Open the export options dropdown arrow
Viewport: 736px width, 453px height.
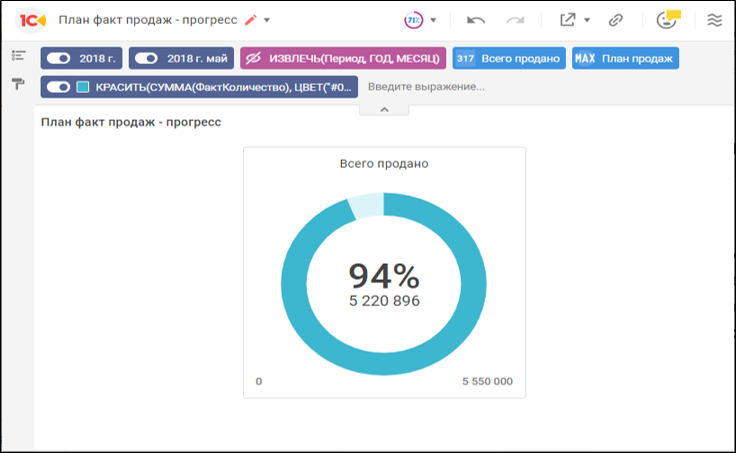[587, 20]
